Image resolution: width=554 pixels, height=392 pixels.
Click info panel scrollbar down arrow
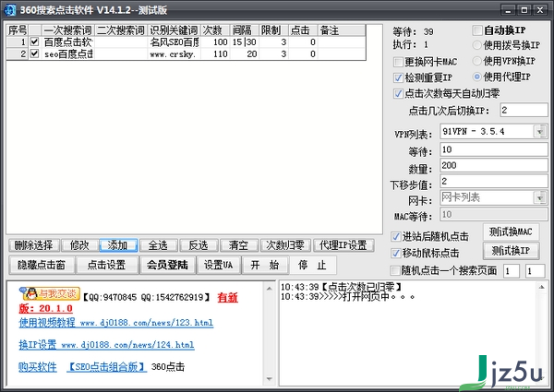coord(270,379)
